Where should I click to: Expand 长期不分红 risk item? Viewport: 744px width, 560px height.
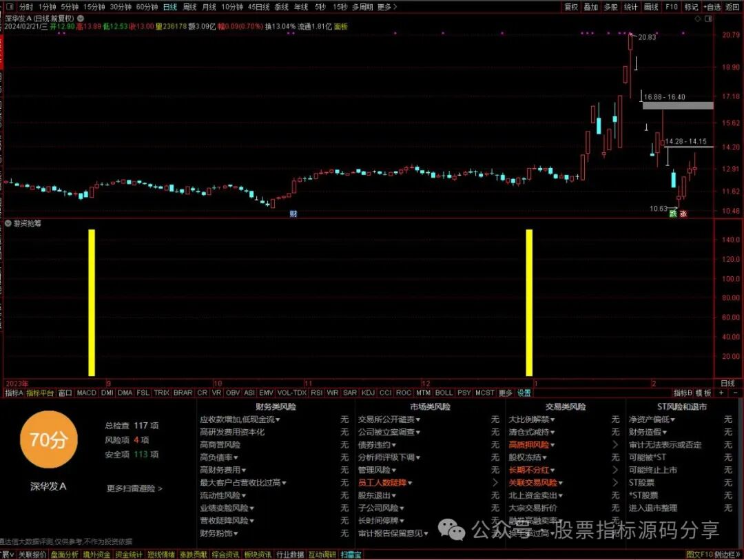pyautogui.click(x=531, y=470)
